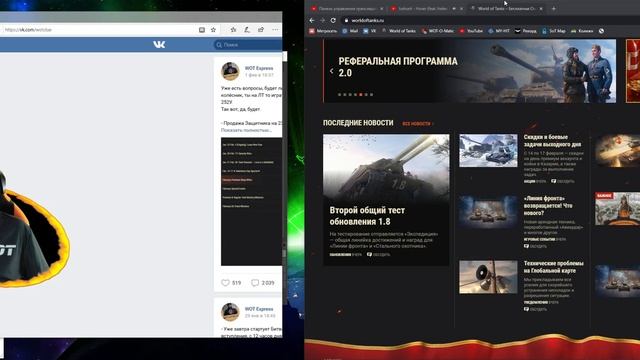This screenshot has height=360, width=640.
Task: Like the VK post with 519 likes
Action: (231, 282)
